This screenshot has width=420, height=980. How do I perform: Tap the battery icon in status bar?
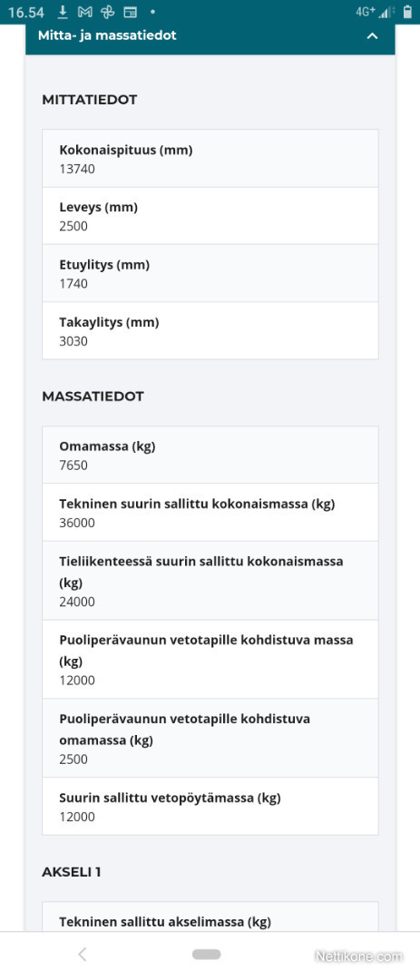coord(407,12)
